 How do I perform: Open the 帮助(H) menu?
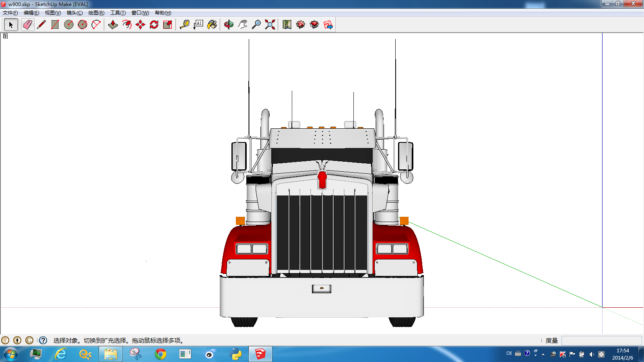click(x=163, y=13)
